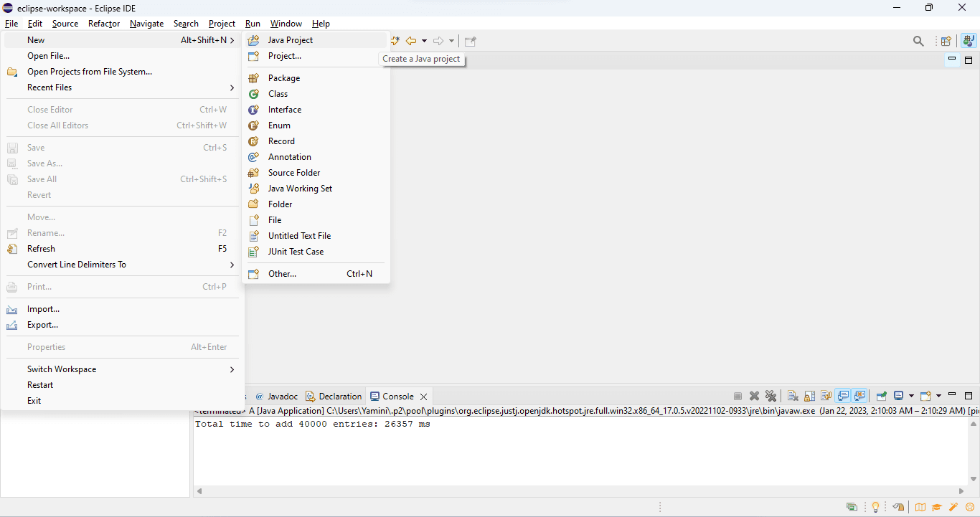
Task: Open the Forward history dropdown arrow
Action: pyautogui.click(x=451, y=41)
